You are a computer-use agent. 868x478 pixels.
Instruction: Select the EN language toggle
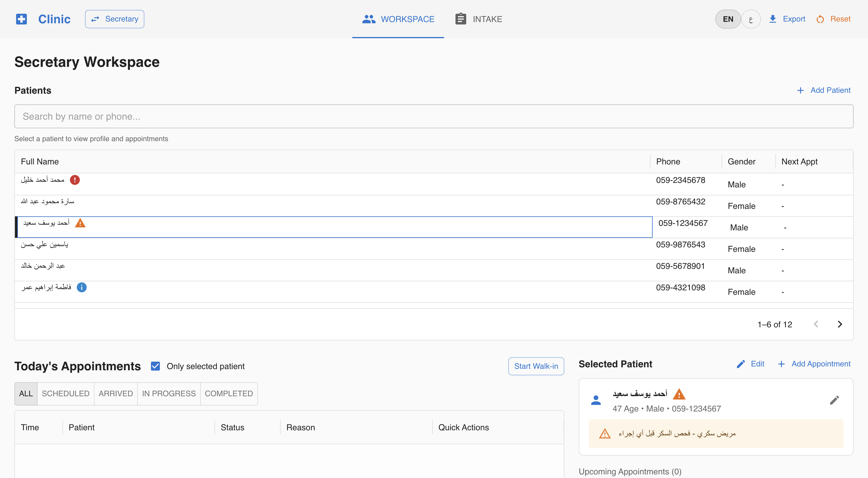(728, 19)
